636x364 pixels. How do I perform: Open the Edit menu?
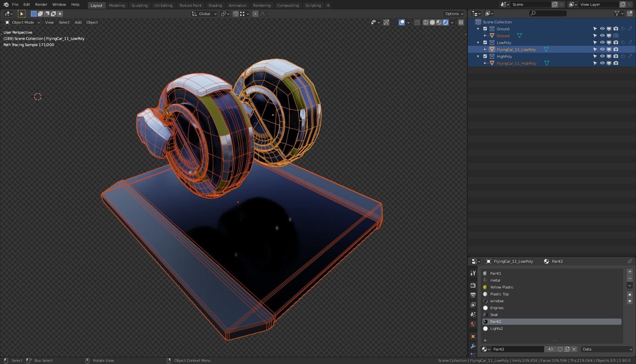[x=27, y=4]
